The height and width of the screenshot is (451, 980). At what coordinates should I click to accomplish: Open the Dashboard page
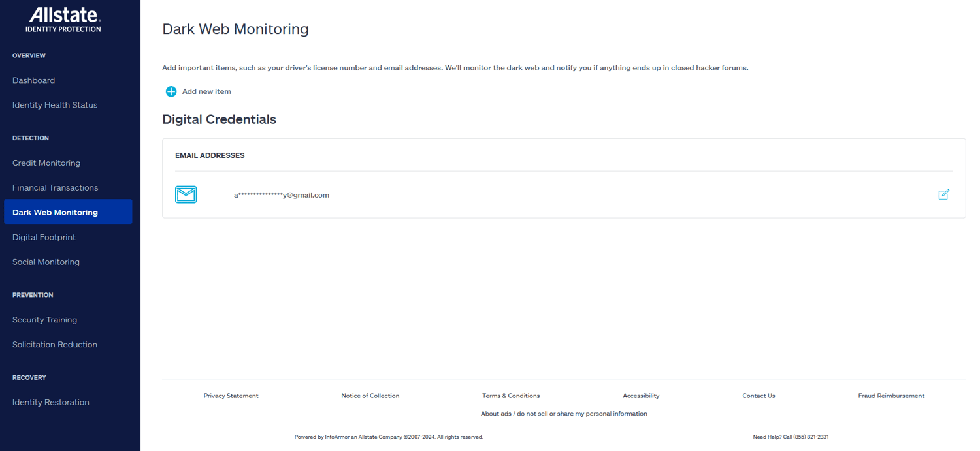33,80
